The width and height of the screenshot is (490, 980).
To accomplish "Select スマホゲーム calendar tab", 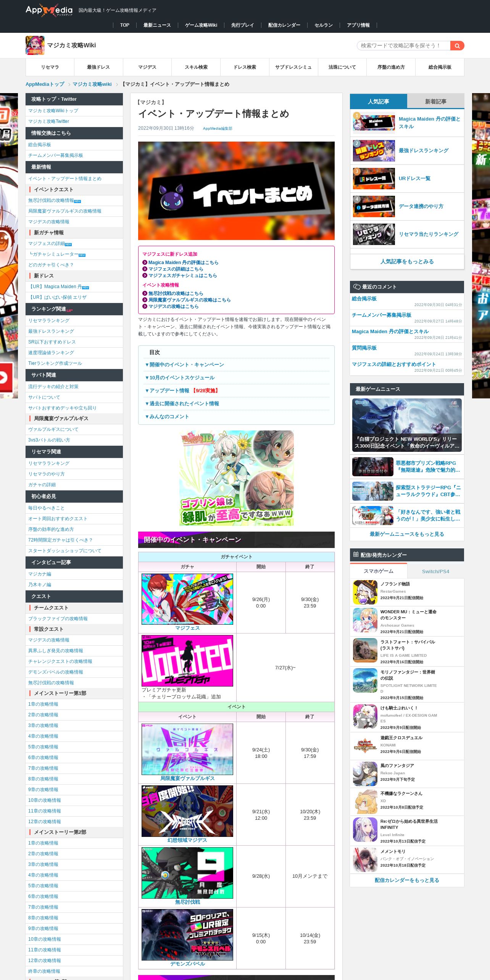I will pyautogui.click(x=379, y=571).
